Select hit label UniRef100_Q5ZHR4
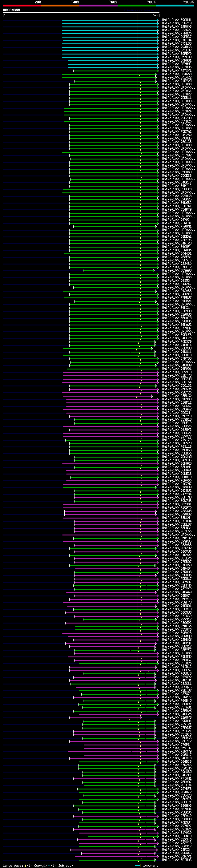Viewport: 197px width, 868px height. [x=176, y=111]
